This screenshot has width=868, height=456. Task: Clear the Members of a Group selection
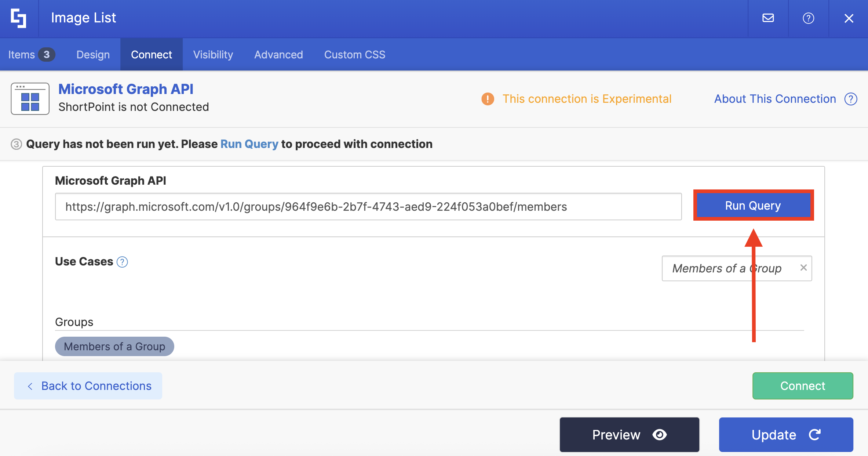[803, 268]
